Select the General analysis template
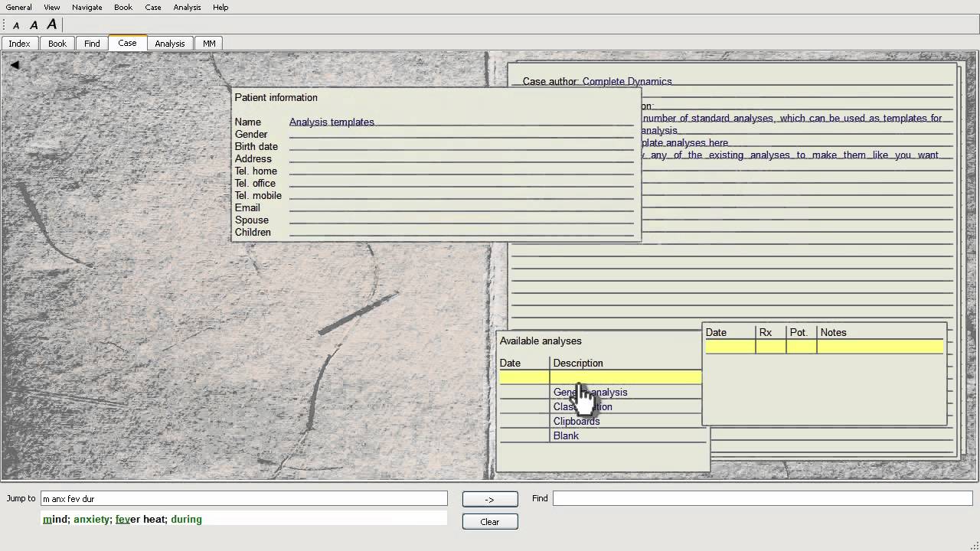 590,392
